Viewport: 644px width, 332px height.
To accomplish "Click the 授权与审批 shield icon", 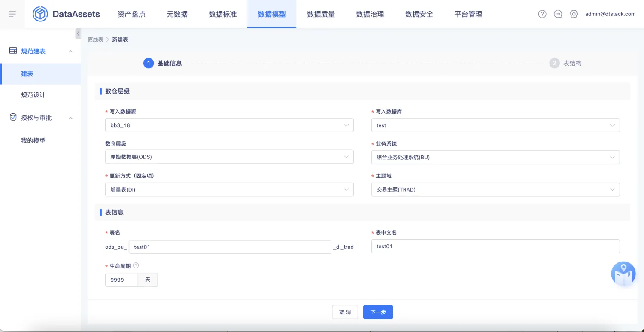I will click(13, 117).
